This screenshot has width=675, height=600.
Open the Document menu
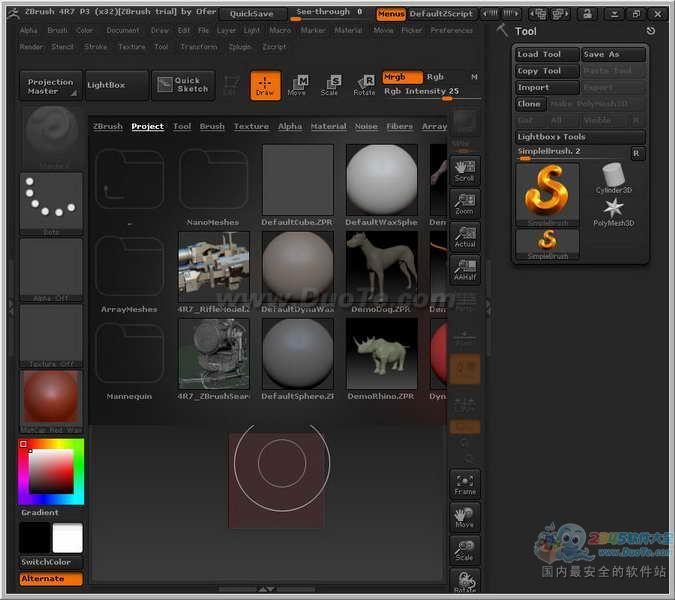[x=123, y=30]
